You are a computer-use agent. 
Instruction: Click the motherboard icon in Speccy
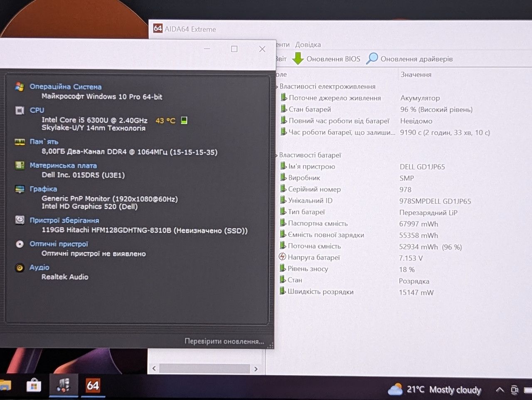(20, 165)
